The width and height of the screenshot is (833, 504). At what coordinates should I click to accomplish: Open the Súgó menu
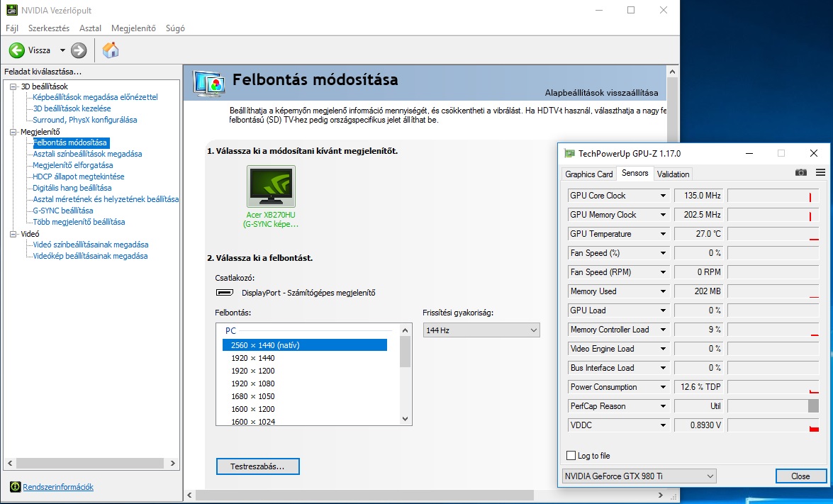(175, 28)
